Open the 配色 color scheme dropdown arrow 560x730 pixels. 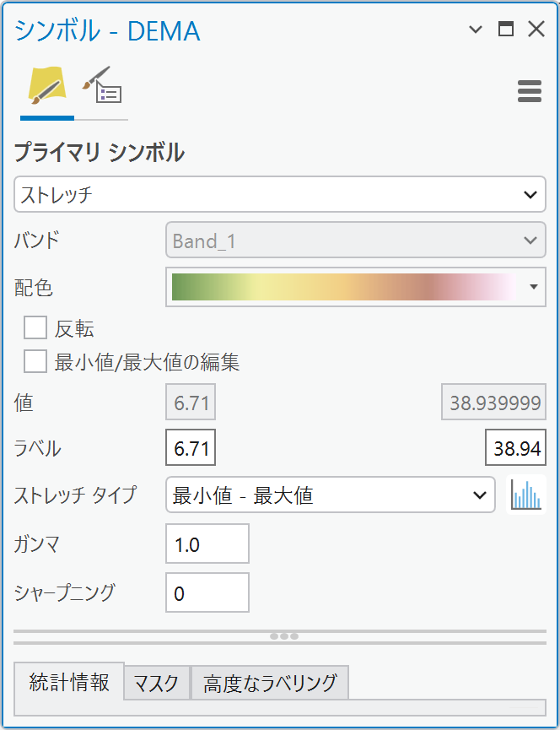point(533,287)
